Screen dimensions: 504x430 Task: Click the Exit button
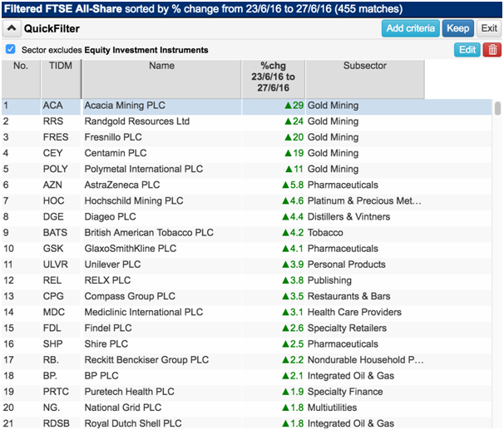tap(489, 28)
